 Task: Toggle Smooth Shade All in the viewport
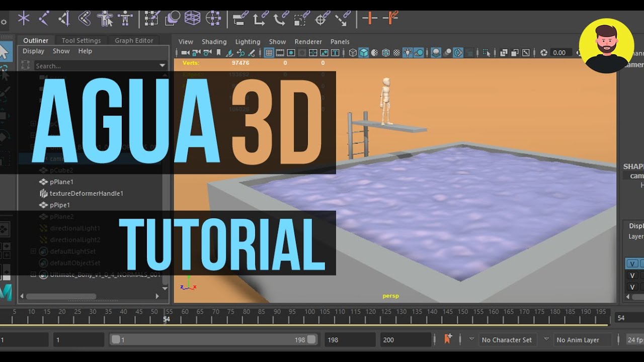click(363, 53)
